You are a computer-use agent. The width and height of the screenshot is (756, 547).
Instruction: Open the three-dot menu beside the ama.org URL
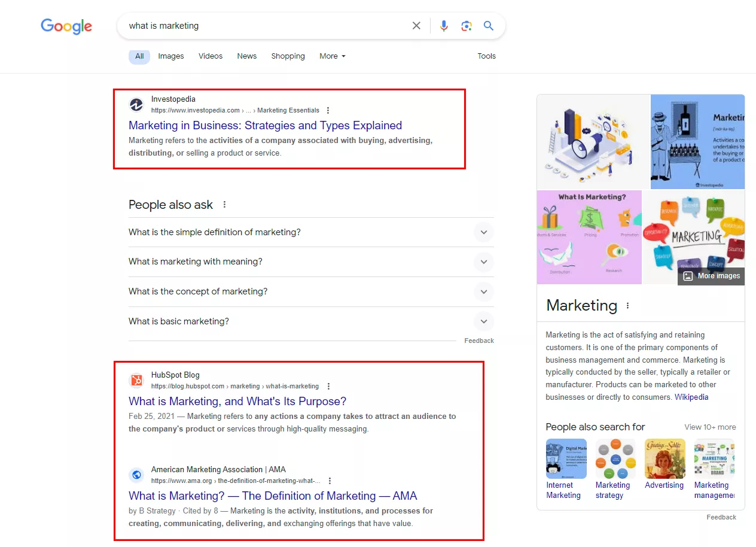click(330, 481)
